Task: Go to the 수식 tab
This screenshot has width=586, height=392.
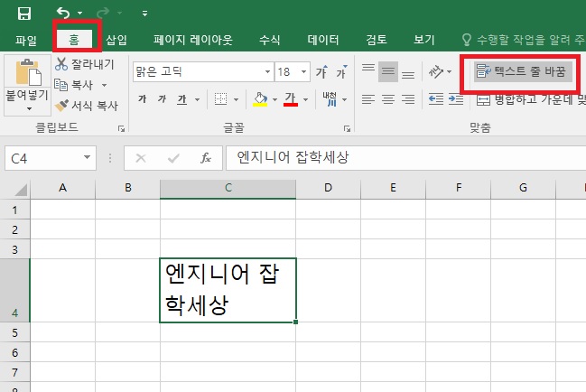Action: tap(269, 40)
